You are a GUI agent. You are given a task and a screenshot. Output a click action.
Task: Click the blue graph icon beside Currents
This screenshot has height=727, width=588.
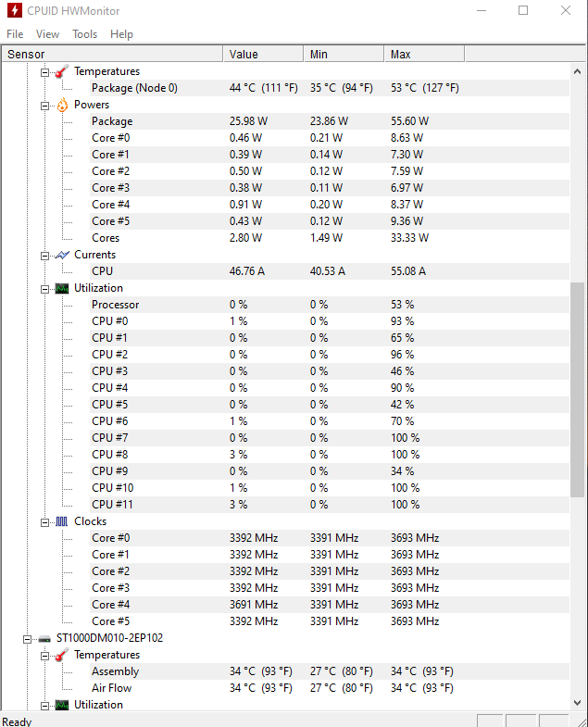(x=62, y=255)
